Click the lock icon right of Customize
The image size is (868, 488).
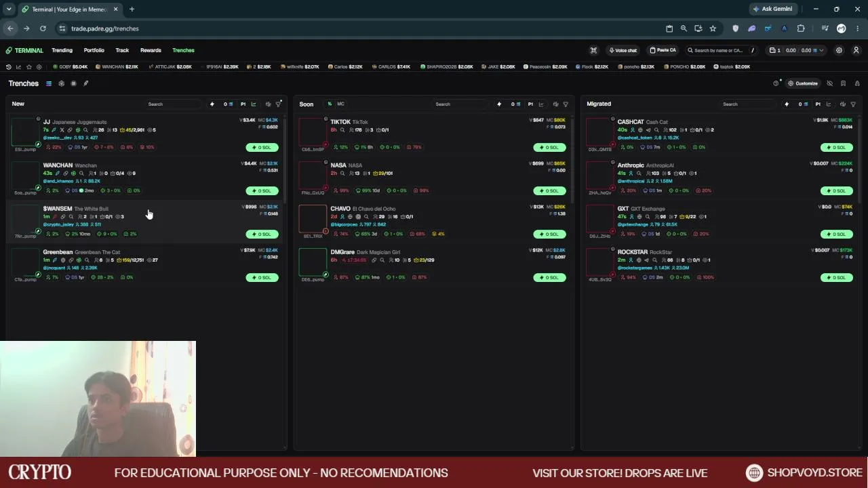(x=857, y=83)
